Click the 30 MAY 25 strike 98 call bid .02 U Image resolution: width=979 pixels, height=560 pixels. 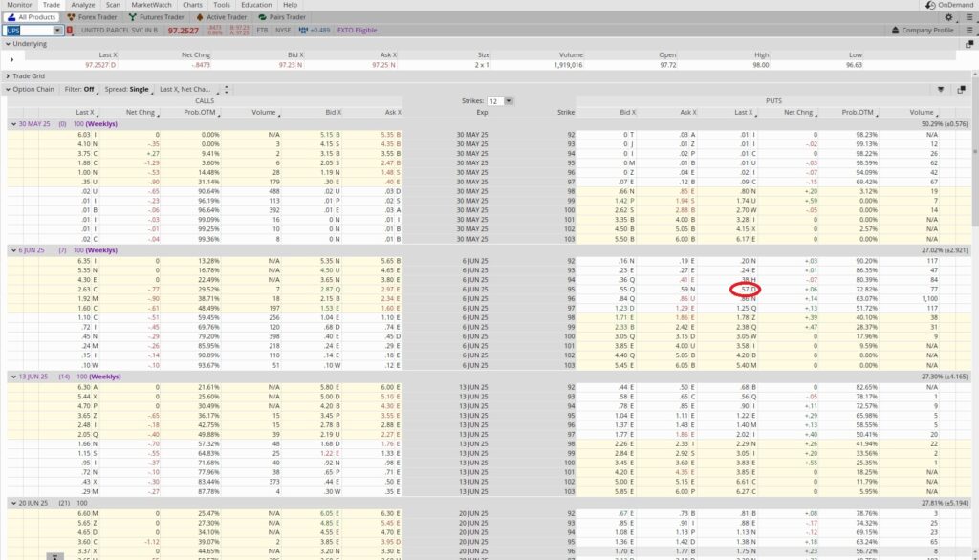(332, 192)
